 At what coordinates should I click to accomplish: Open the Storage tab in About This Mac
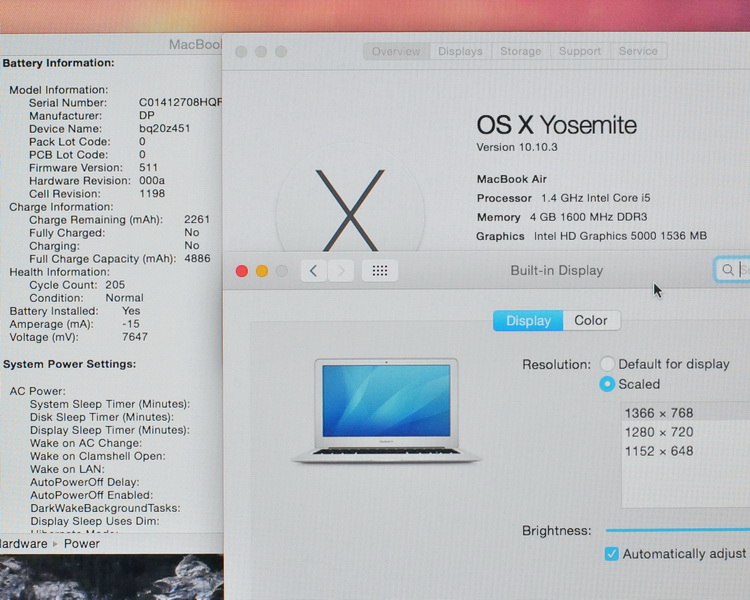521,51
